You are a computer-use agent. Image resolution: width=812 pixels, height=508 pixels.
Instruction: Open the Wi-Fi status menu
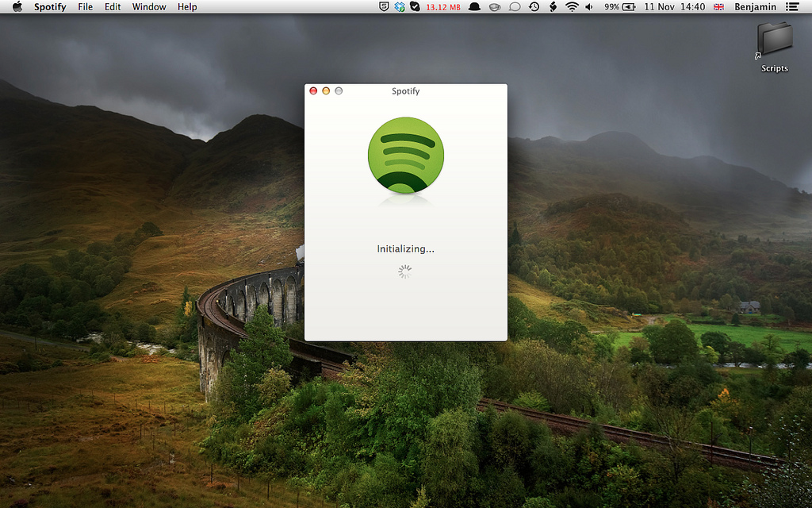click(x=572, y=6)
